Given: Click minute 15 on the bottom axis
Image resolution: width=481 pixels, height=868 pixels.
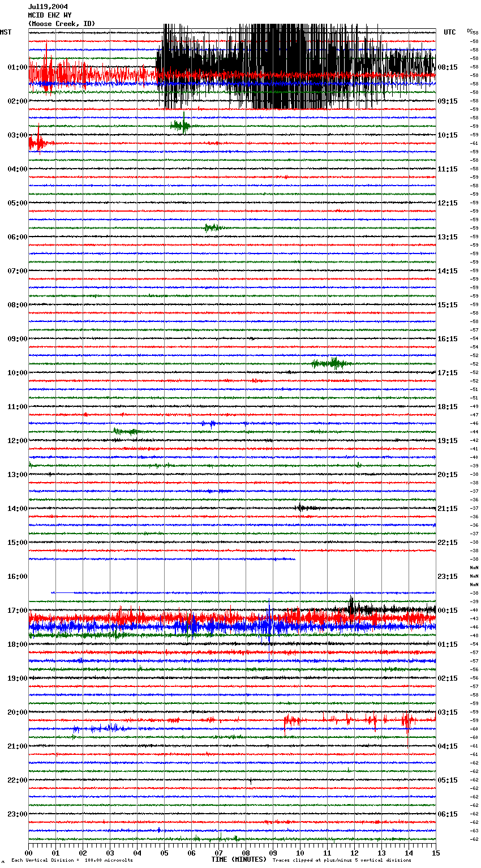Looking at the screenshot, I should [436, 853].
